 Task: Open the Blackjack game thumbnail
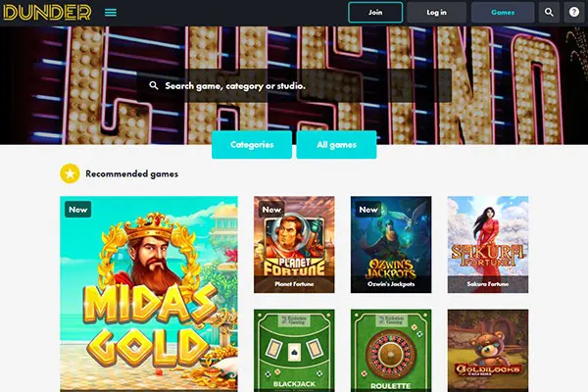294,351
